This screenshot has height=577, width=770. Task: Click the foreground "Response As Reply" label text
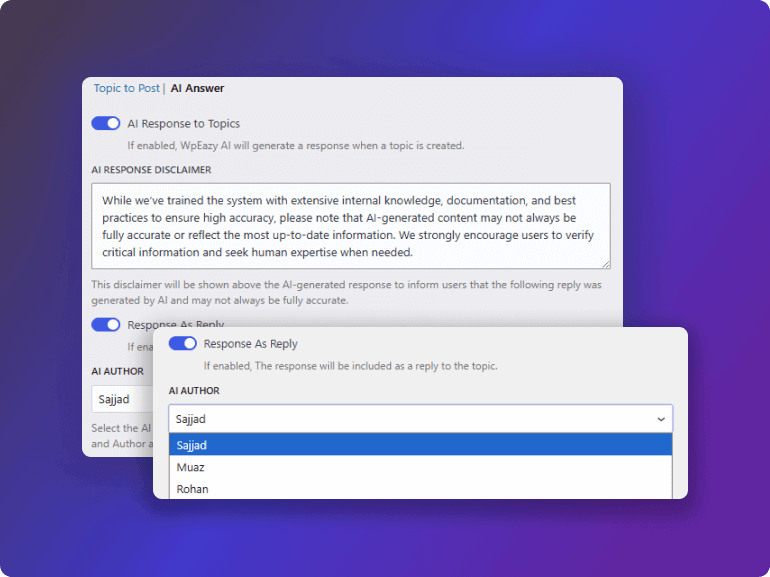[250, 344]
